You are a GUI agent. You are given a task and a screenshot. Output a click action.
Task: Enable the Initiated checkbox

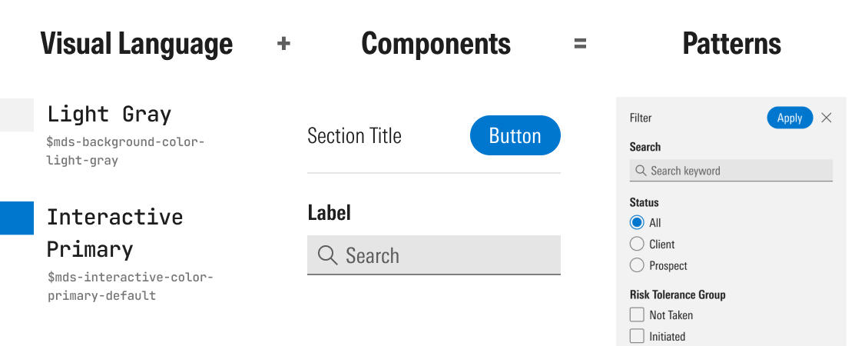click(x=637, y=336)
